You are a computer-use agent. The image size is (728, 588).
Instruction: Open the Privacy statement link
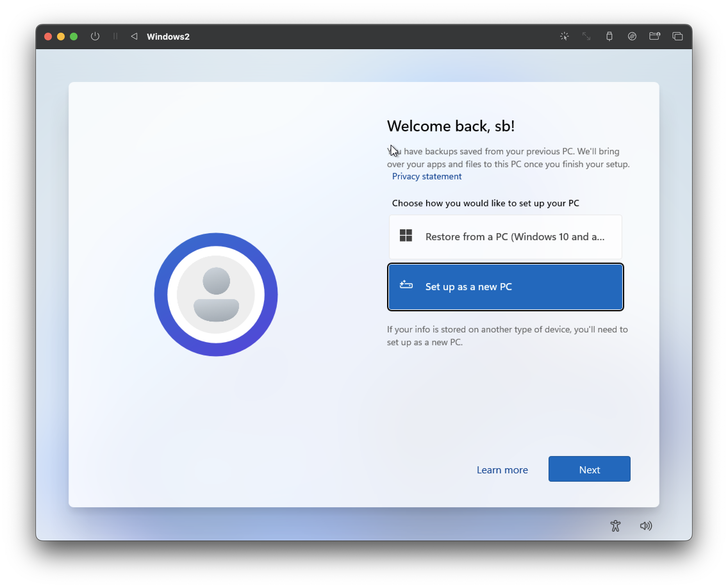[x=426, y=176]
